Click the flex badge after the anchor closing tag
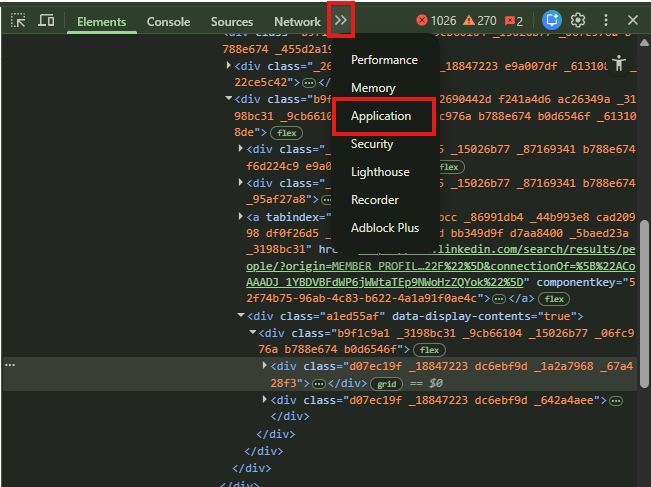This screenshot has width=651, height=487. pos(554,299)
